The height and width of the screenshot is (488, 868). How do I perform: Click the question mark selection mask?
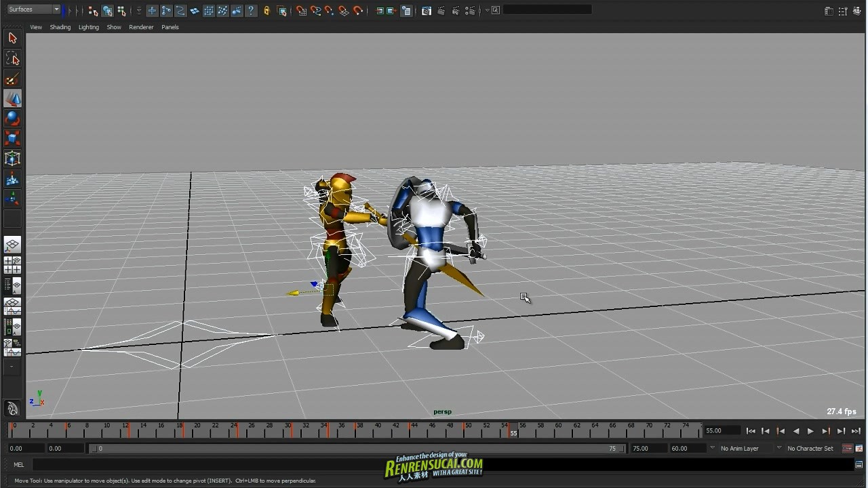click(250, 11)
